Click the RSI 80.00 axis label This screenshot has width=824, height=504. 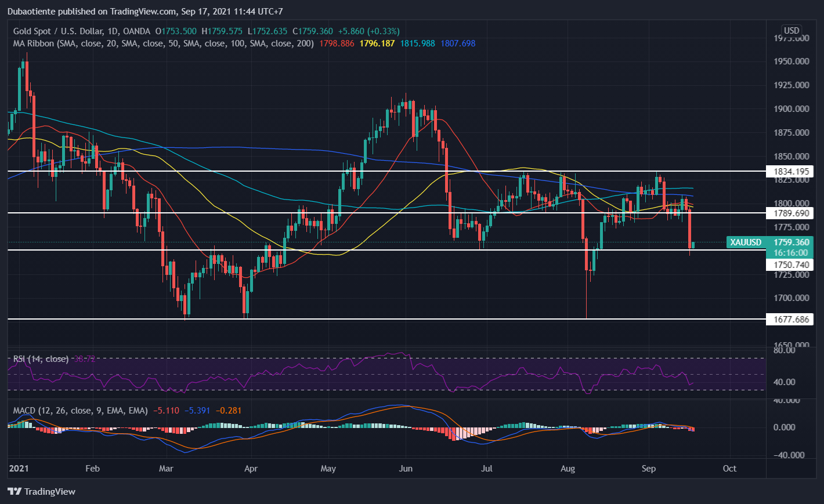(x=785, y=350)
